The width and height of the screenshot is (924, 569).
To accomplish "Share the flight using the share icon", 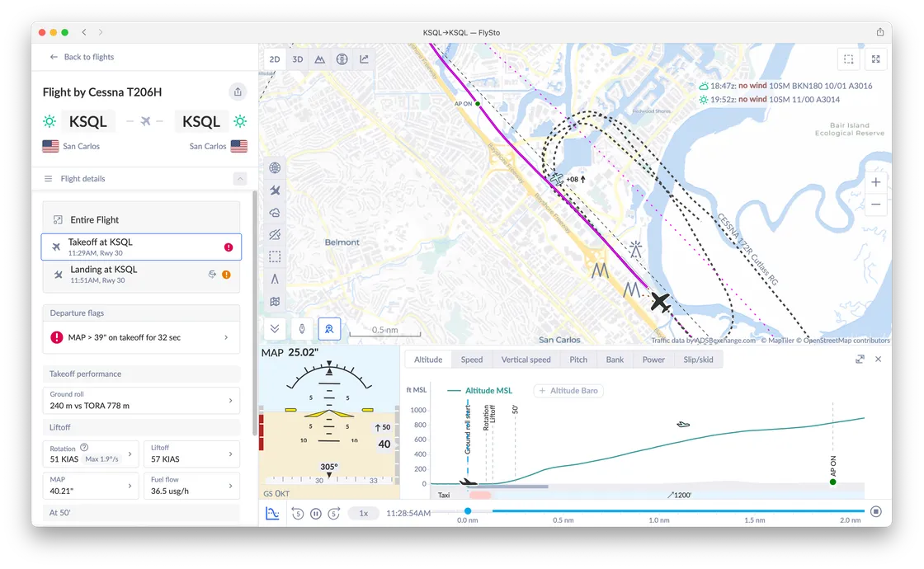I will [238, 92].
